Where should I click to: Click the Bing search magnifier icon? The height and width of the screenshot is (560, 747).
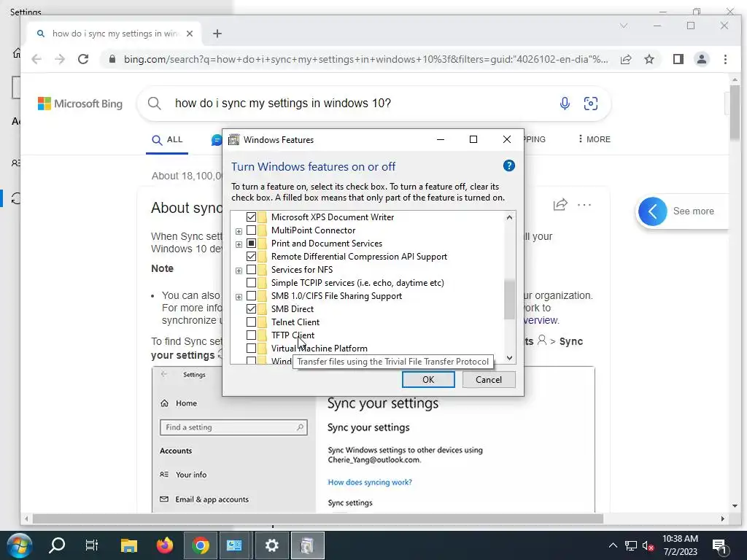tap(154, 104)
